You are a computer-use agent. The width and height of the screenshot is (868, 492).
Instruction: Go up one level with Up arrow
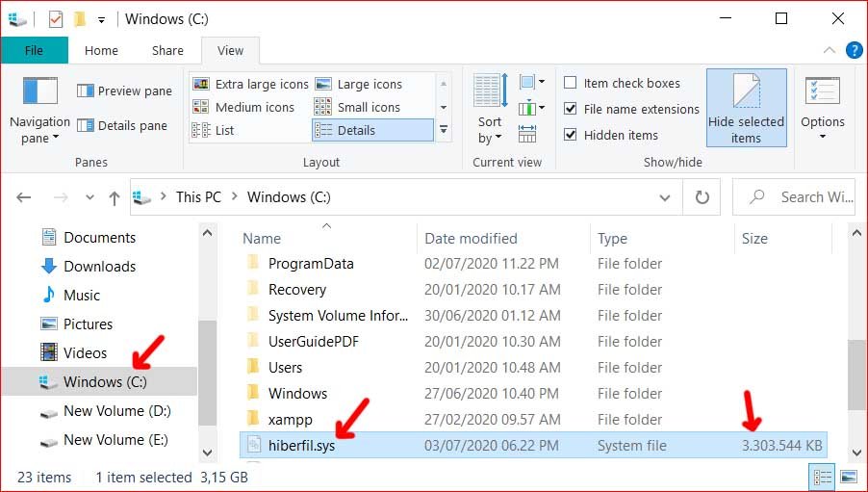(x=115, y=197)
